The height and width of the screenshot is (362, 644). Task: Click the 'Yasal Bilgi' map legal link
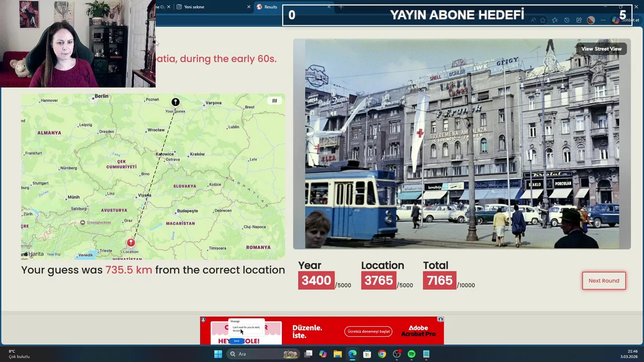tap(54, 254)
